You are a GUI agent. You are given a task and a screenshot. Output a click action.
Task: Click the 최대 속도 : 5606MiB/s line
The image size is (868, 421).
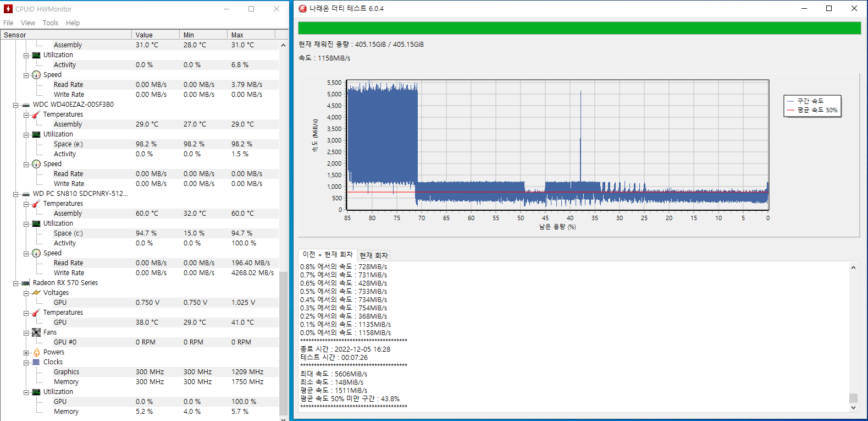[334, 374]
